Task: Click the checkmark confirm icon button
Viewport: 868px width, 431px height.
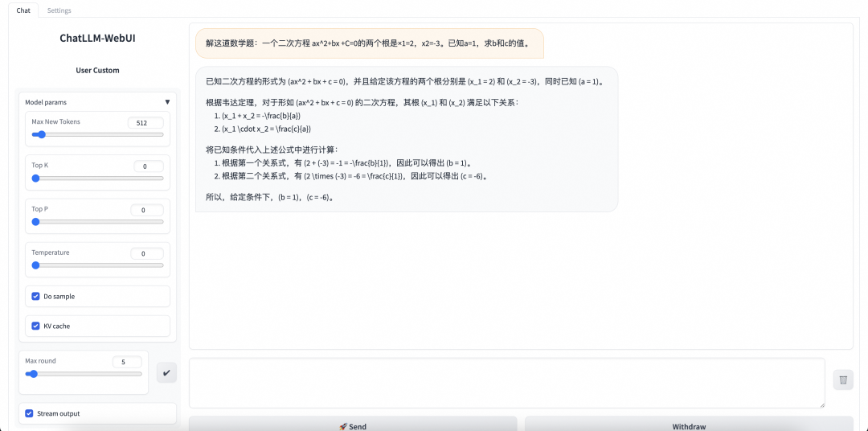Action: pos(166,372)
